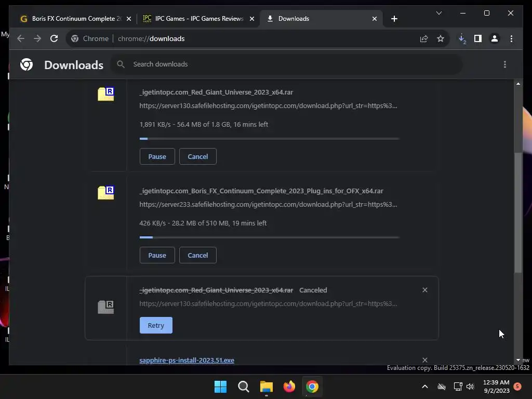Open the notification badge showing 5
This screenshot has width=532, height=399.
tap(517, 387)
